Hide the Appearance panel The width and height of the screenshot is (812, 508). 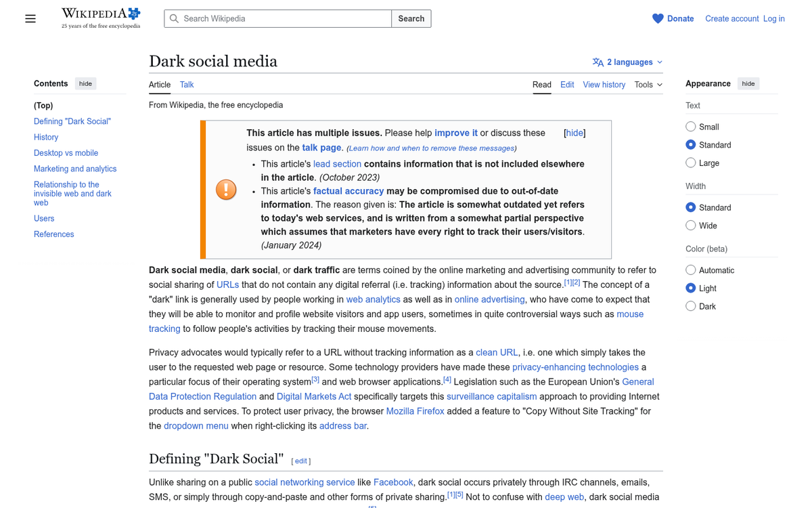(x=748, y=83)
